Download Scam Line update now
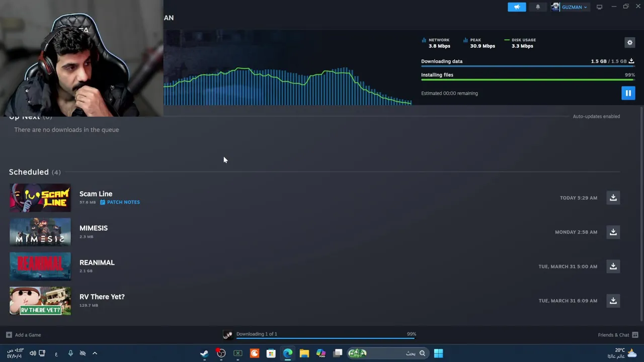 point(613,198)
